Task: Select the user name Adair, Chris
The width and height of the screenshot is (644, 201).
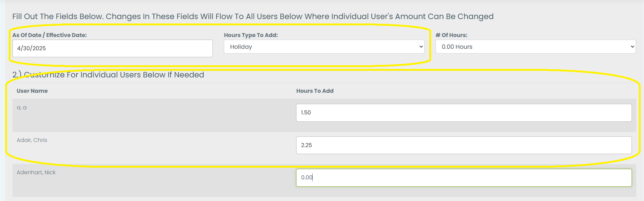Action: coord(32,140)
